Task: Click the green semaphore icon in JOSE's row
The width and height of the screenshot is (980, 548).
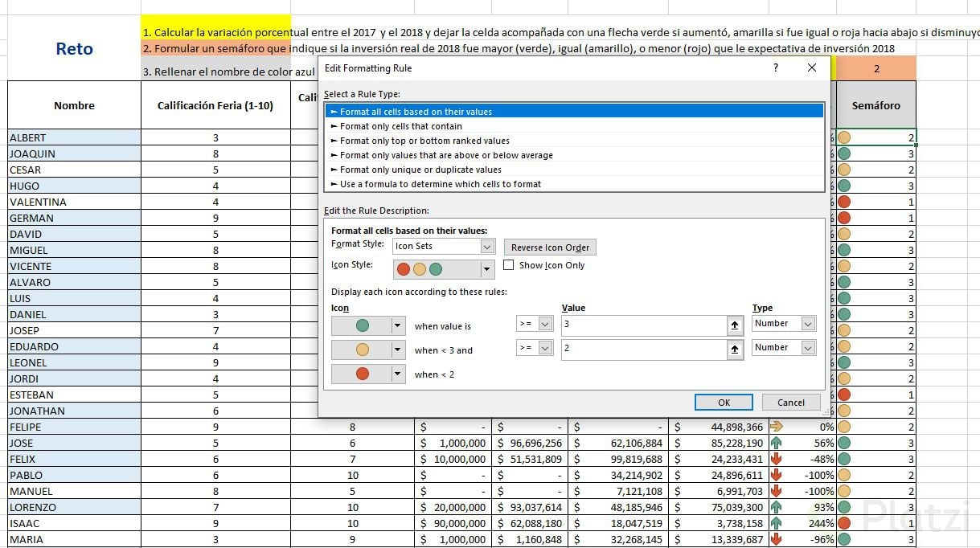Action: 844,443
